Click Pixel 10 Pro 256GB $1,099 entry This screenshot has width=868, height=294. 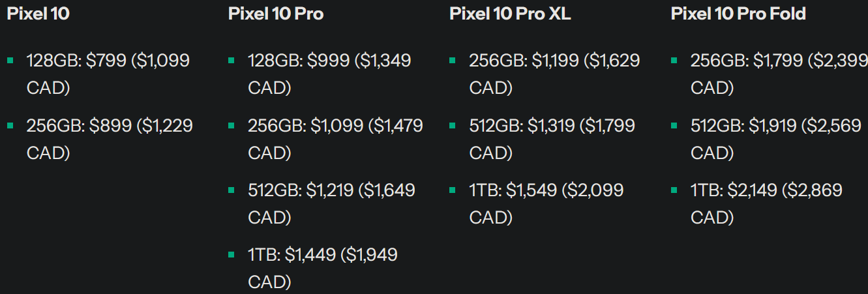click(335, 139)
